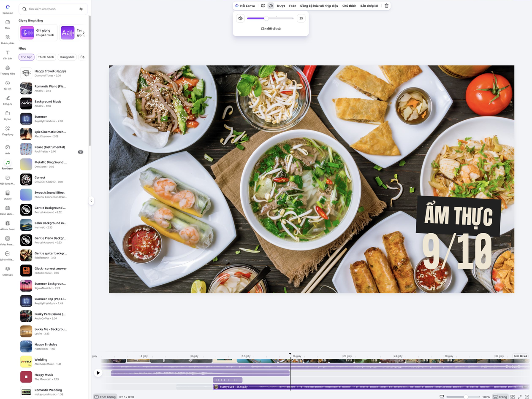
Task: Open the Văn bản text panel
Action: point(8,54)
